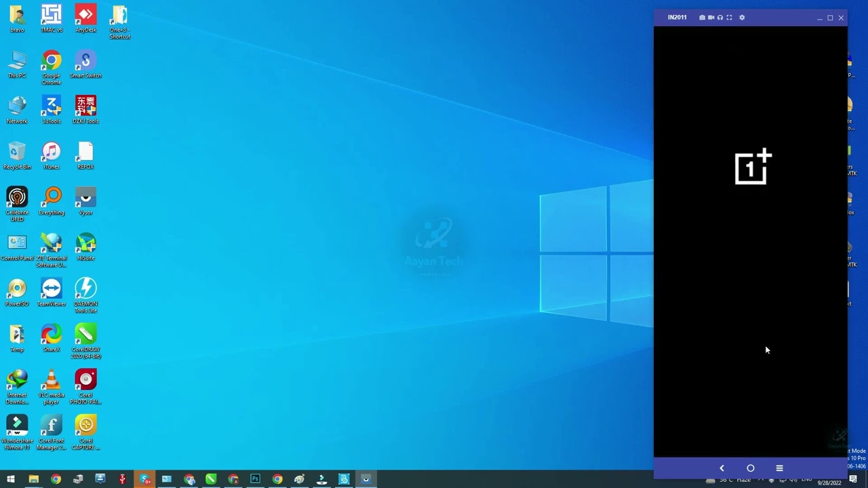The image size is (868, 488).
Task: Open the Windows Start menu
Action: [x=11, y=479]
